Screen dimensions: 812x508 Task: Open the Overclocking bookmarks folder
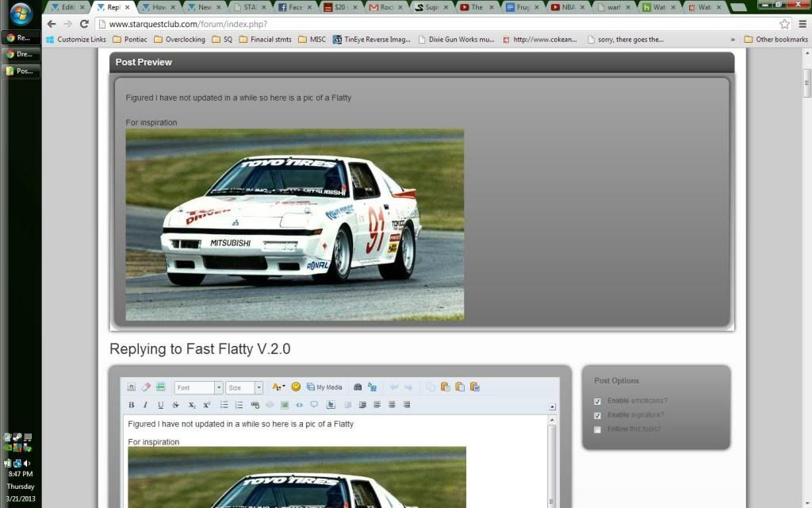click(179, 40)
